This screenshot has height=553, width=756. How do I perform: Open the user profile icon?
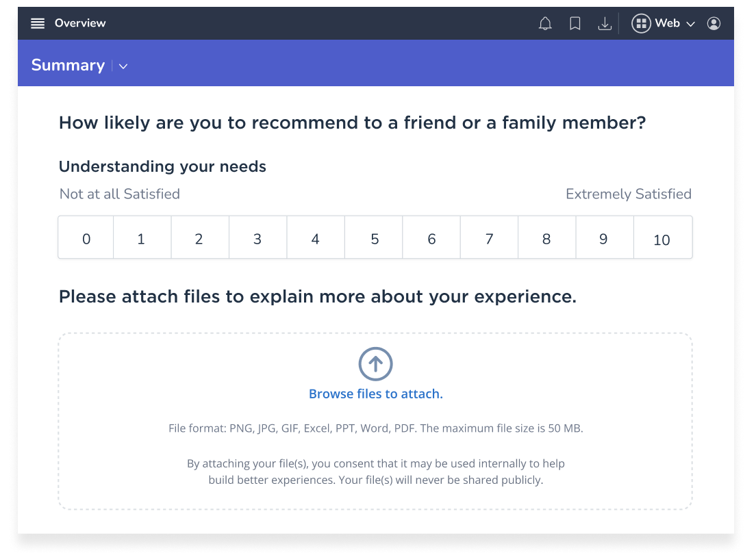714,23
